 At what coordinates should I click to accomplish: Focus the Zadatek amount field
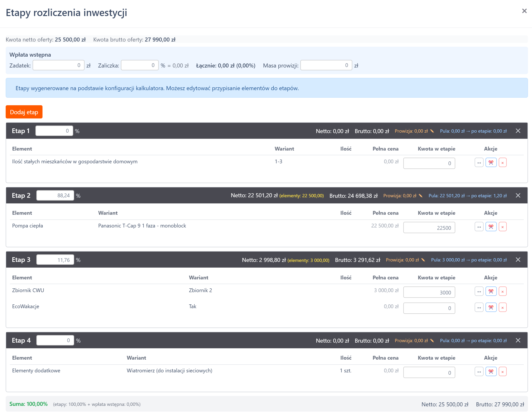59,65
